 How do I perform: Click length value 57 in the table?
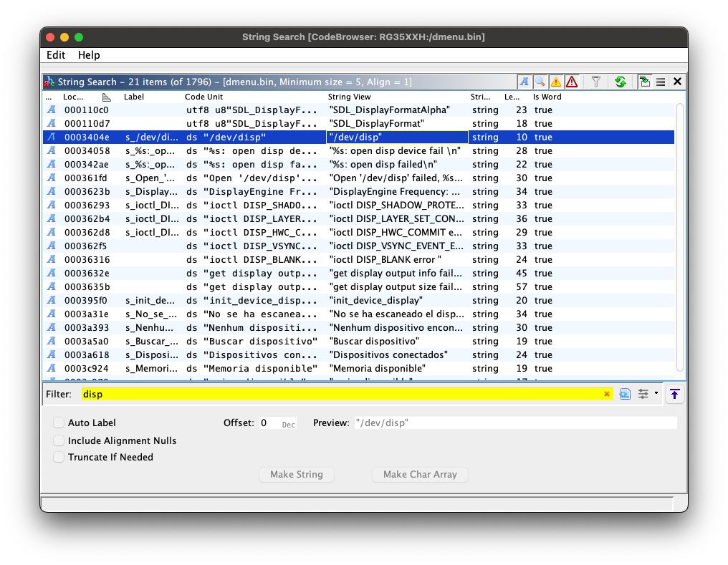click(522, 287)
